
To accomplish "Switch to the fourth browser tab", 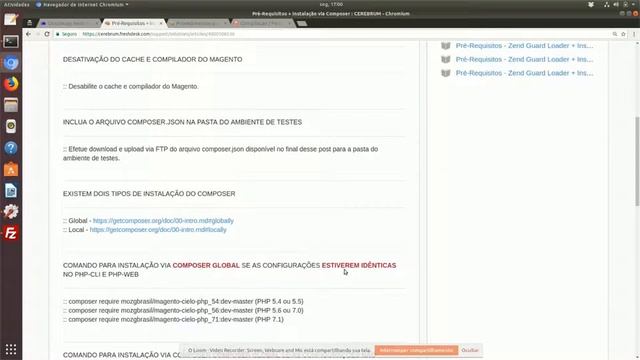I will 262,23.
